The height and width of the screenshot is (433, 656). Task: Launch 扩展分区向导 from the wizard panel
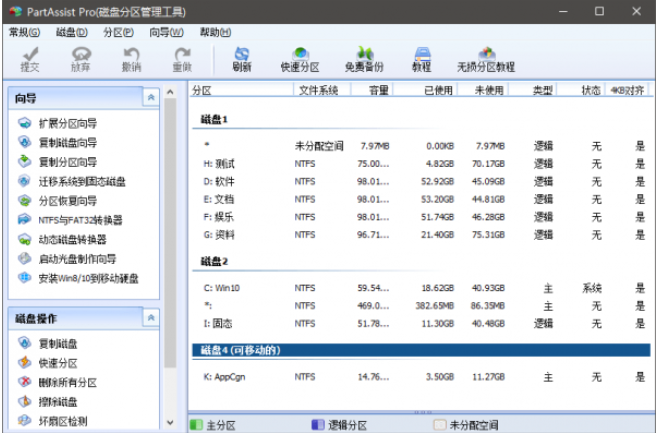(x=57, y=123)
